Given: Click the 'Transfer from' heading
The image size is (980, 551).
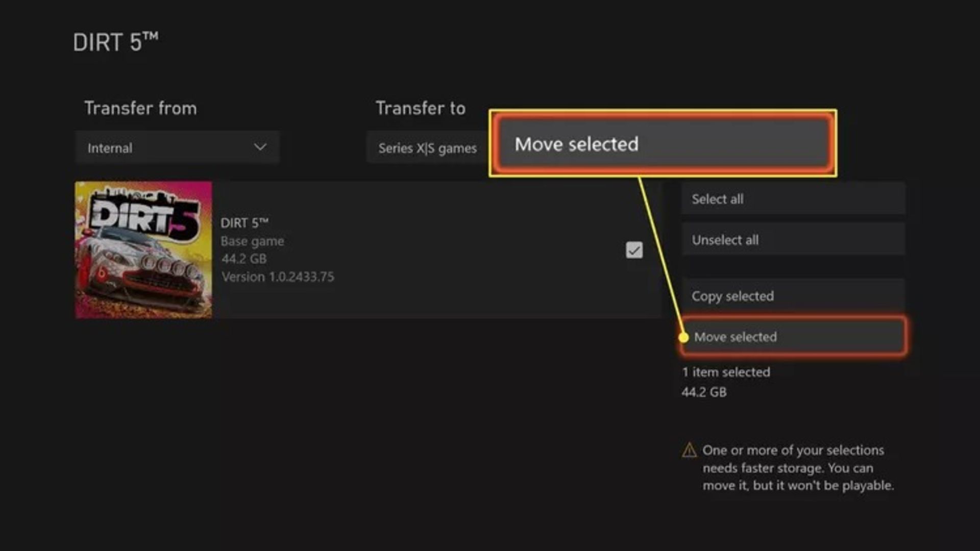Looking at the screenshot, I should [140, 108].
